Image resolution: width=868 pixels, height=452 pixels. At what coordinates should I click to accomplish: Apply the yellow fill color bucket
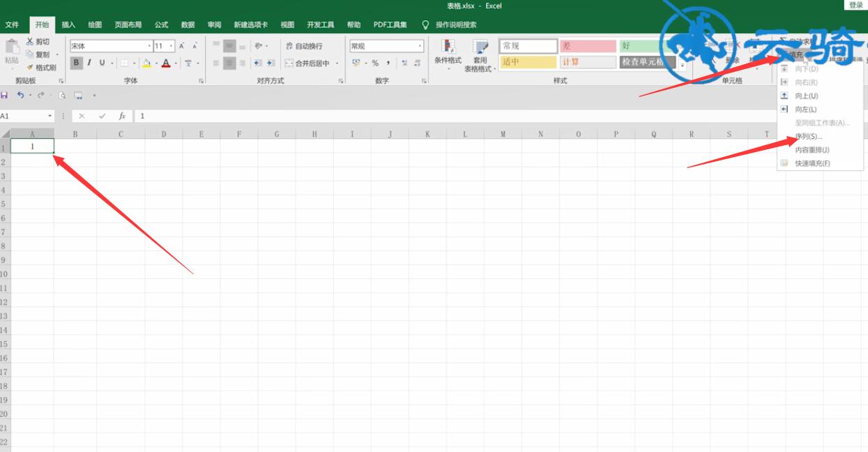point(146,63)
